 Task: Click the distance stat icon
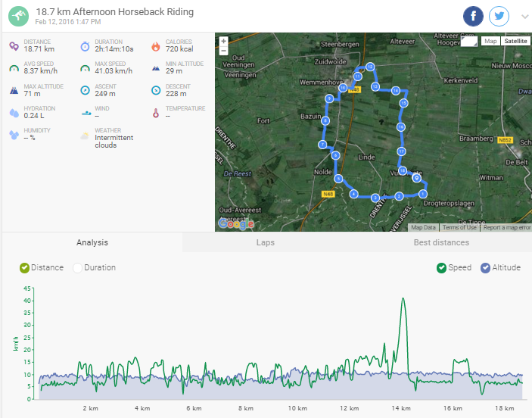click(x=14, y=46)
